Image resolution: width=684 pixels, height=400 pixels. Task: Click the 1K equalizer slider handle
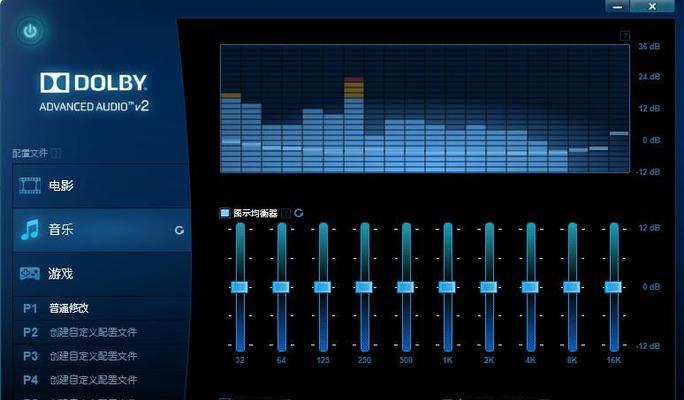click(x=447, y=287)
